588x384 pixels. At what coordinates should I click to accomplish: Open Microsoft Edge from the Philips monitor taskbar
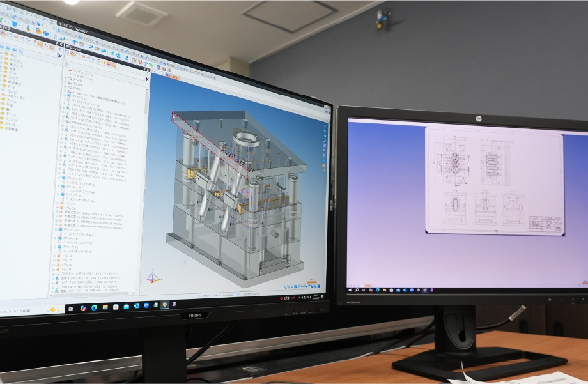coord(93,308)
